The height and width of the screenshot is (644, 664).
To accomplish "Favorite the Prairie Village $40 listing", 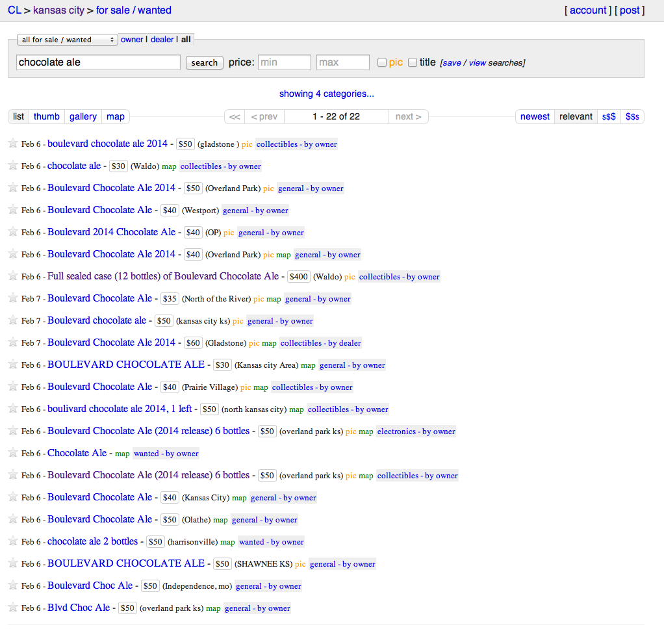I will tap(13, 387).
